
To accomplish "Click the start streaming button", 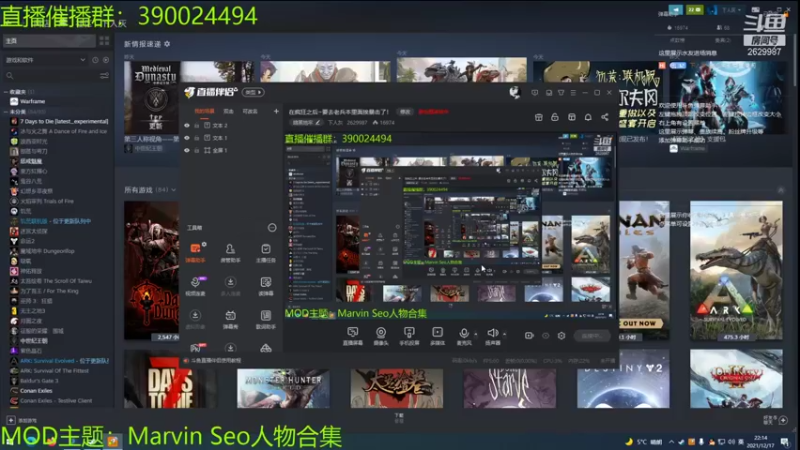I will (x=592, y=336).
